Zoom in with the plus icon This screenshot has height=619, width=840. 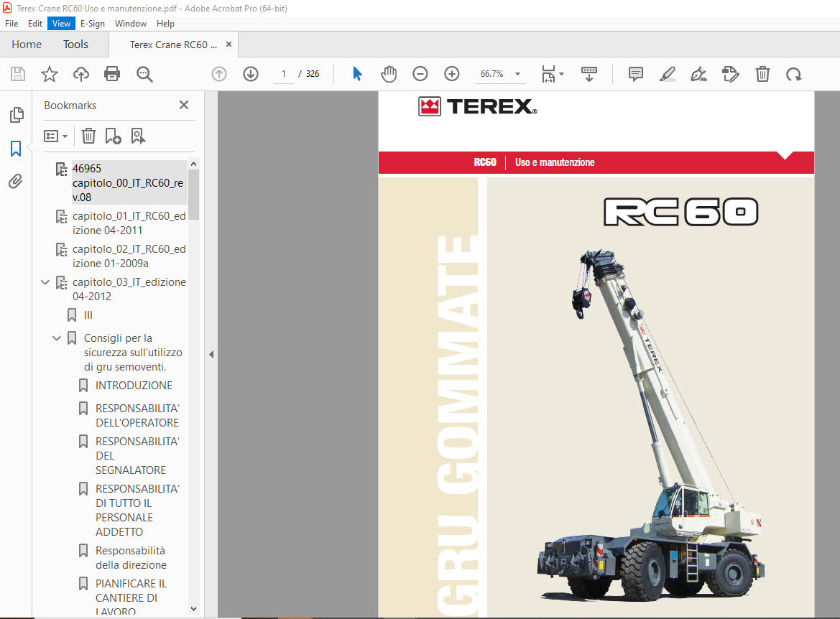(x=452, y=74)
